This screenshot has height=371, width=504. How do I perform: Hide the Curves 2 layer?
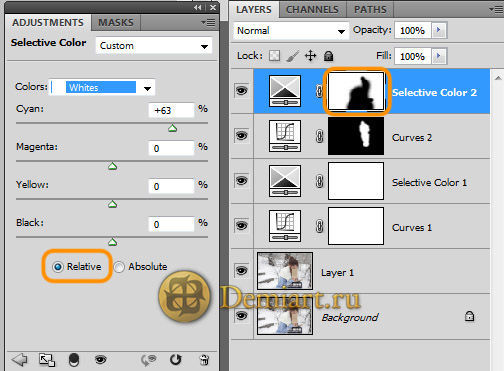(241, 136)
